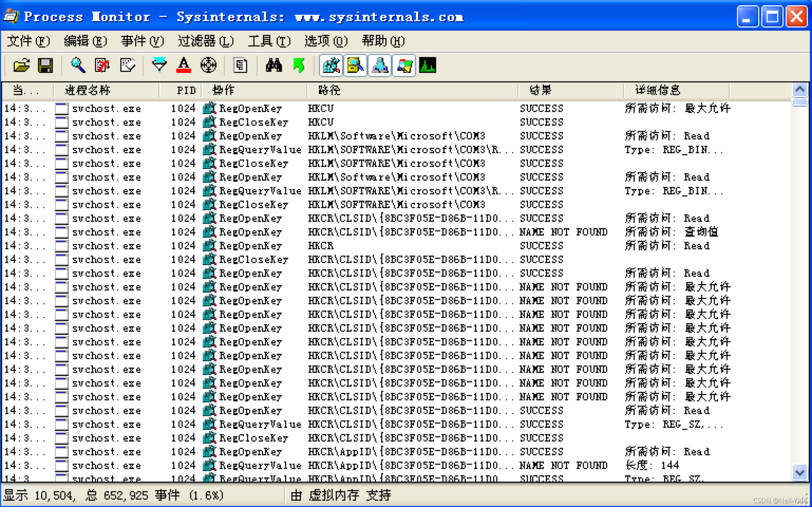The height and width of the screenshot is (507, 812).
Task: Click the 详细信息 column header
Action: (676, 90)
